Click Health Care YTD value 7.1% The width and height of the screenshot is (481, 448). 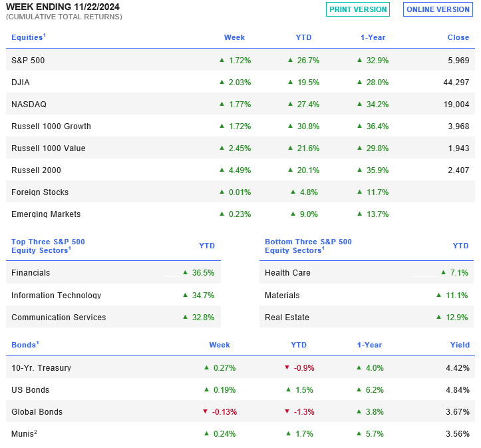point(459,273)
